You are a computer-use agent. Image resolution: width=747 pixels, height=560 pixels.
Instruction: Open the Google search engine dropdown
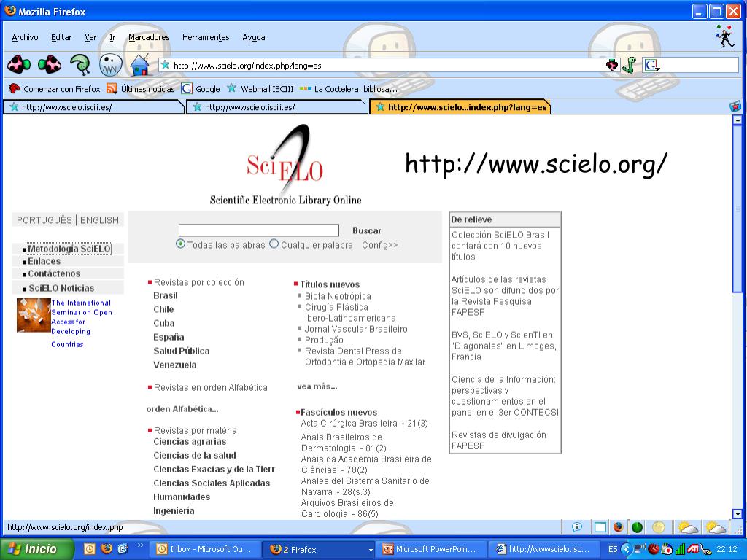click(x=651, y=65)
